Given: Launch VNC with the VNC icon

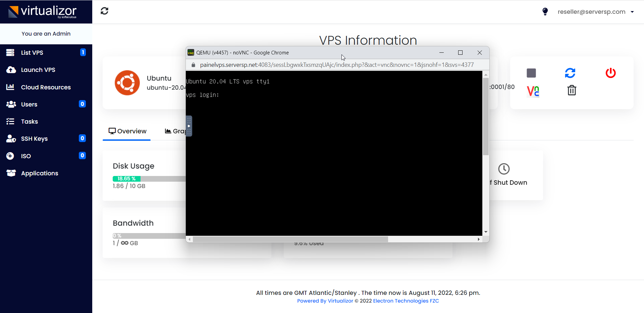Looking at the screenshot, I should 533,91.
